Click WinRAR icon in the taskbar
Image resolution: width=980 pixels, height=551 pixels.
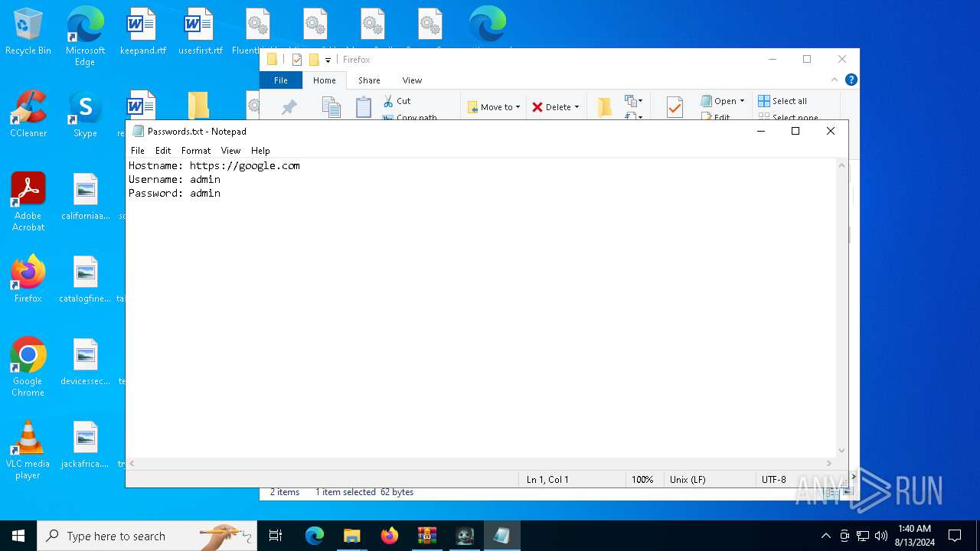[426, 536]
